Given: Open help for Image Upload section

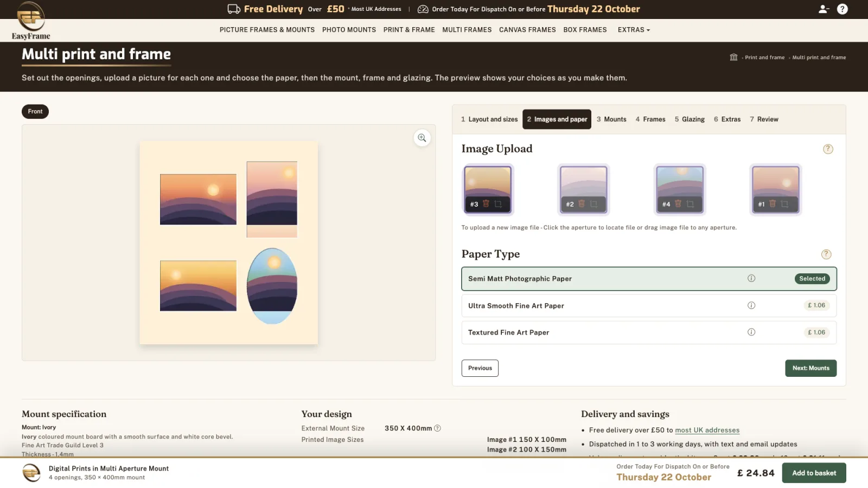Looking at the screenshot, I should click(x=828, y=149).
